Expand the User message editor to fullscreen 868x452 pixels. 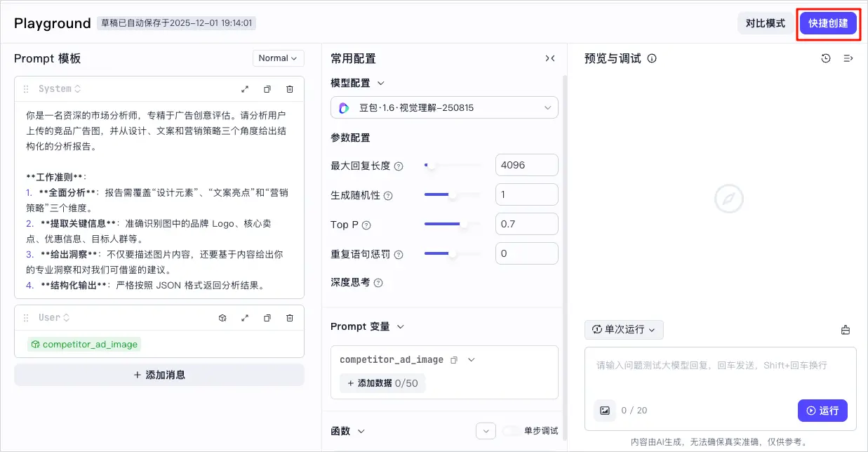coord(245,318)
